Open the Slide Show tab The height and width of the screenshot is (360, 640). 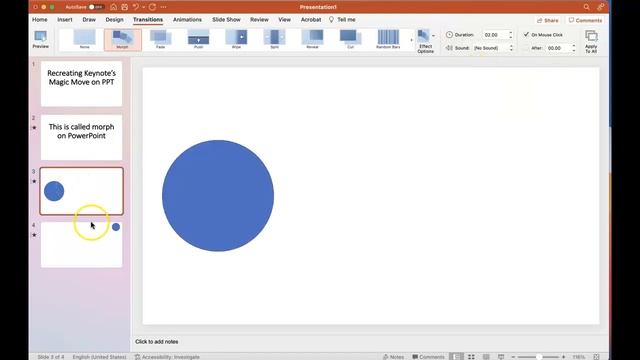tap(226, 20)
